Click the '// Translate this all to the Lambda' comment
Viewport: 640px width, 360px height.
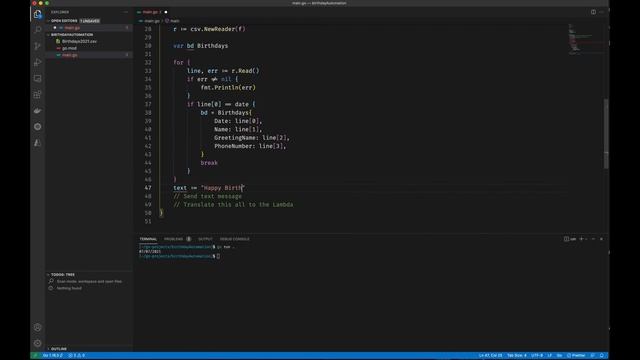[233, 204]
